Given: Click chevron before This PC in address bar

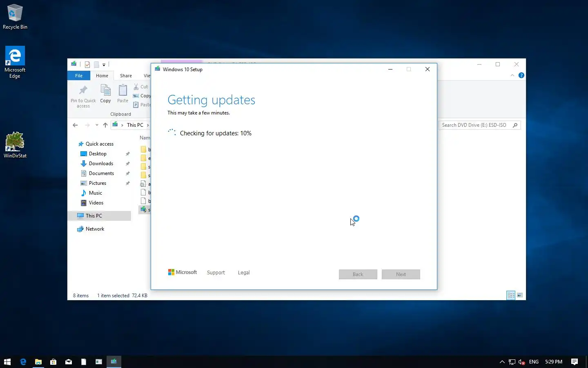Looking at the screenshot, I should 122,125.
